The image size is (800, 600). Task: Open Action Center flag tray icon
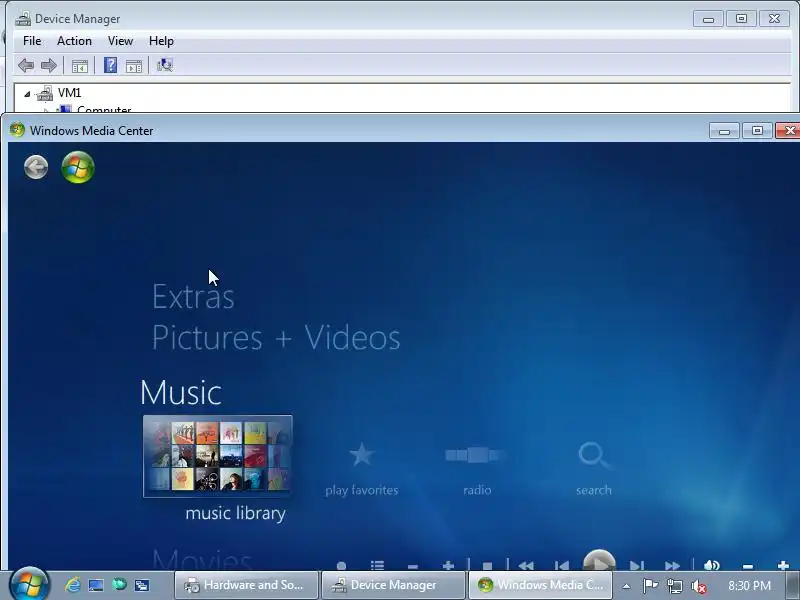click(649, 585)
